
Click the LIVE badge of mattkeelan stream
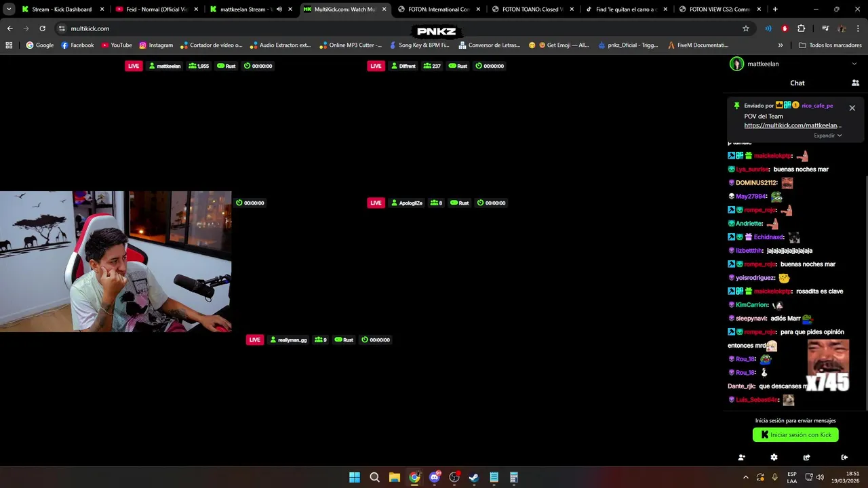click(134, 66)
